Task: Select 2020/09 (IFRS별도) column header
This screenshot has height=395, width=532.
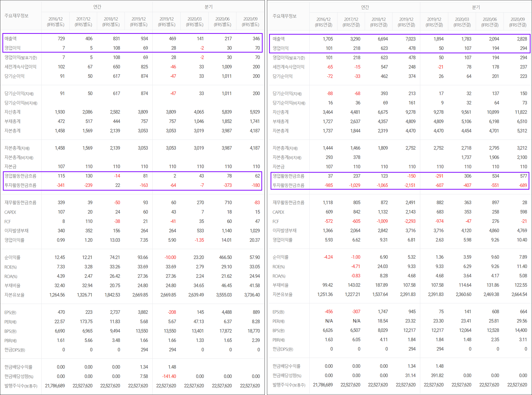Action: pos(250,22)
